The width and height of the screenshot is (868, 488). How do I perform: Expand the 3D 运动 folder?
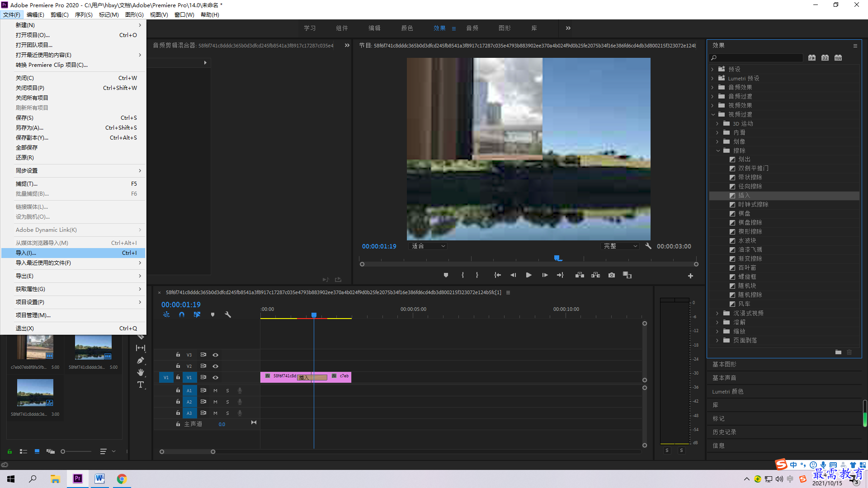click(x=717, y=123)
